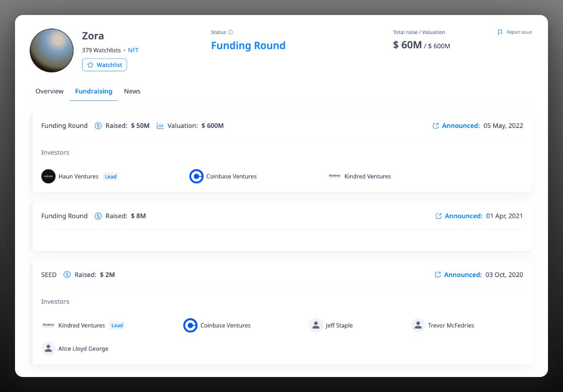Click the dollar icon beside Raised $2M

(67, 275)
